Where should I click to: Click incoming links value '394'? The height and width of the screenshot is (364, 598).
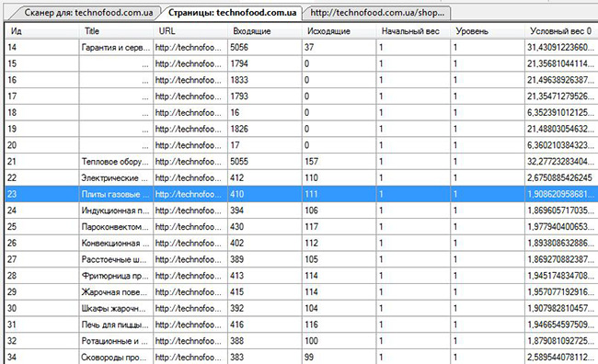tap(265, 210)
